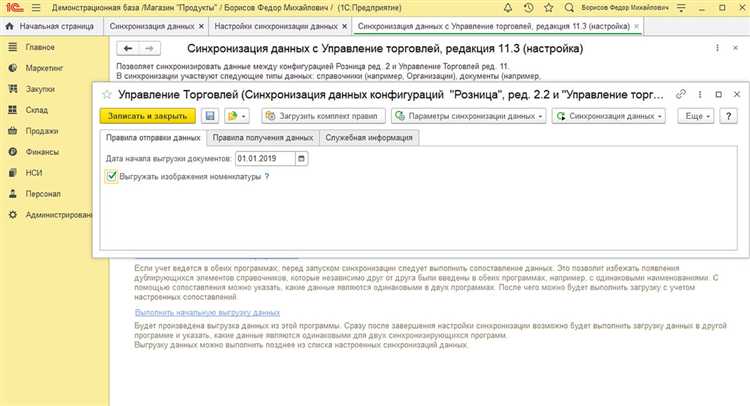The image size is (750, 406).
Task: Switch to Начальная страница tab
Action: pos(51,26)
